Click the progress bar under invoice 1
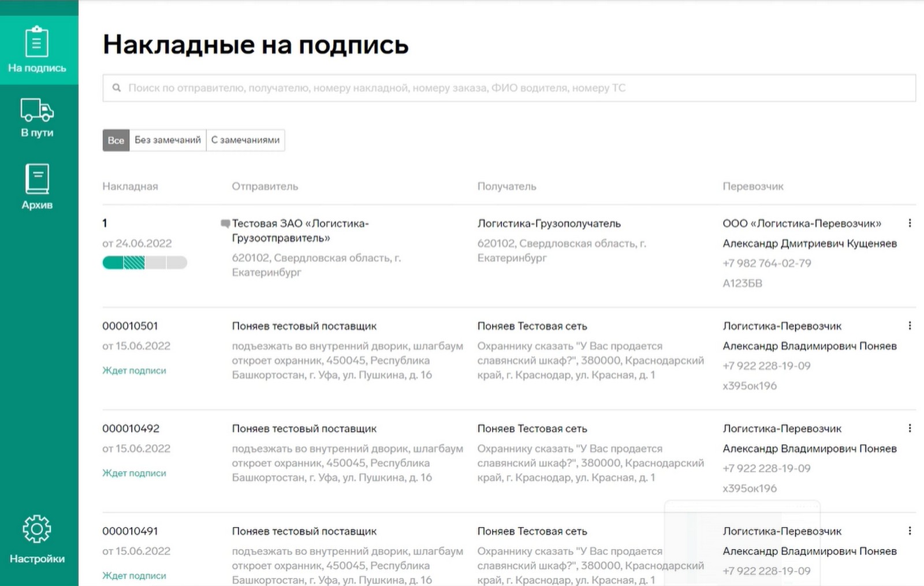 pyautogui.click(x=144, y=262)
